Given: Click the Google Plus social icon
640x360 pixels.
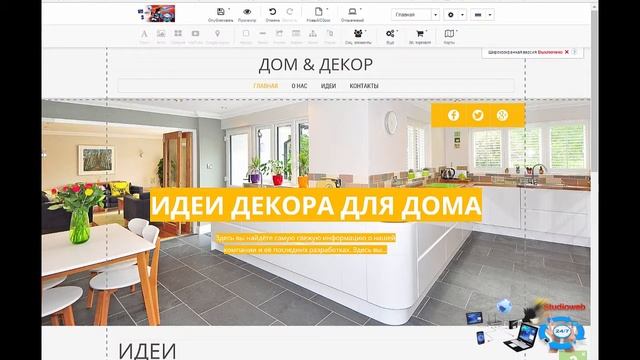Looking at the screenshot, I should pyautogui.click(x=502, y=116).
